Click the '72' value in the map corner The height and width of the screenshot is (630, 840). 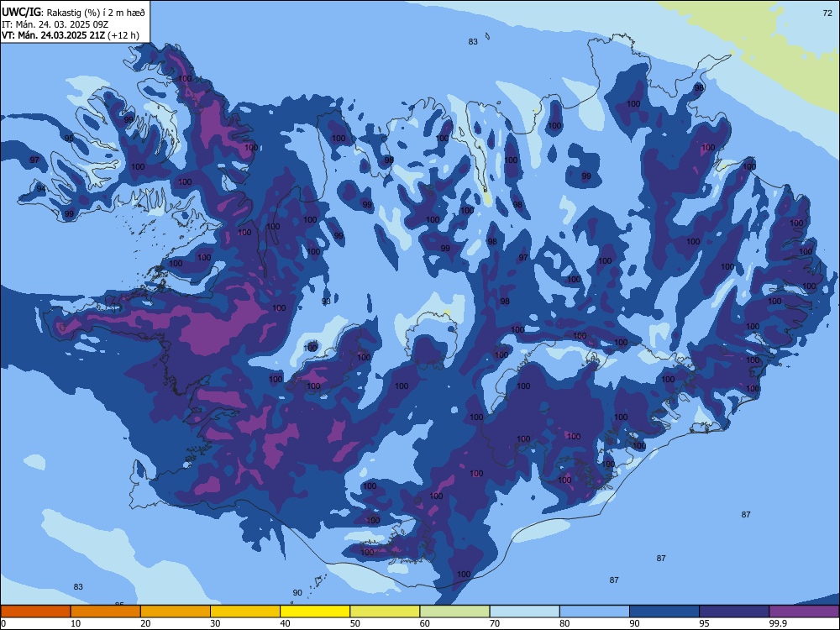point(827,13)
